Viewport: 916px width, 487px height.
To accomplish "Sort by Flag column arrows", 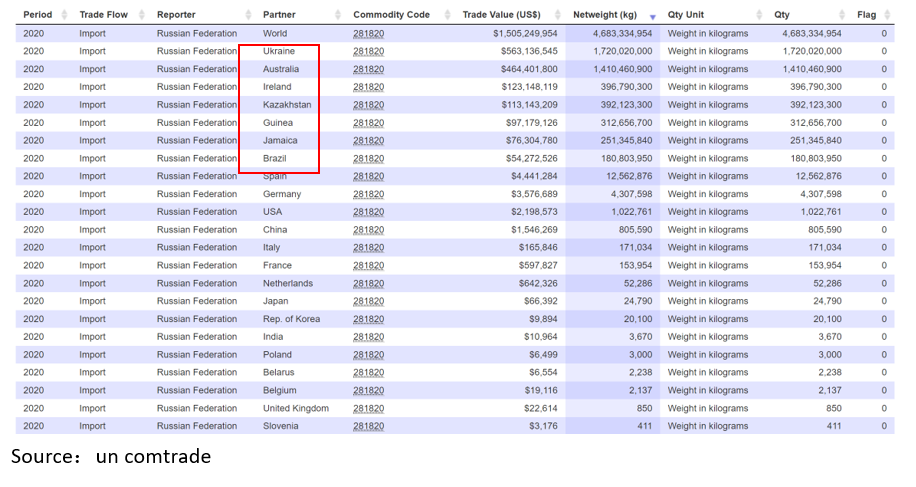I will pos(887,15).
